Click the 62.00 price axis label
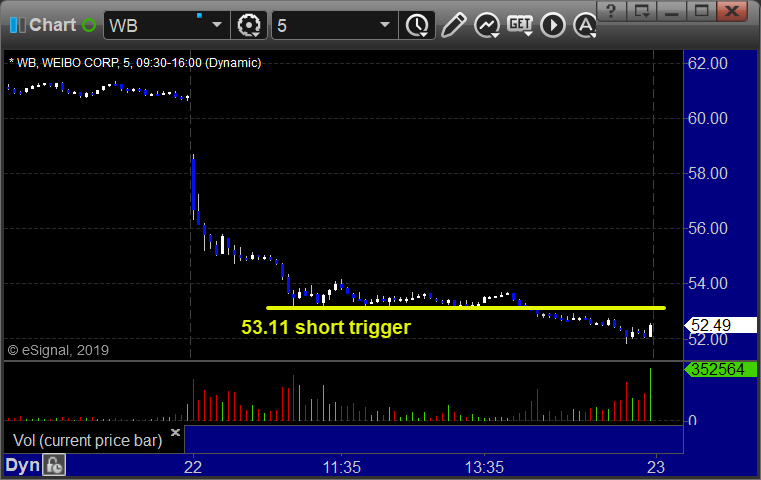 (x=708, y=64)
